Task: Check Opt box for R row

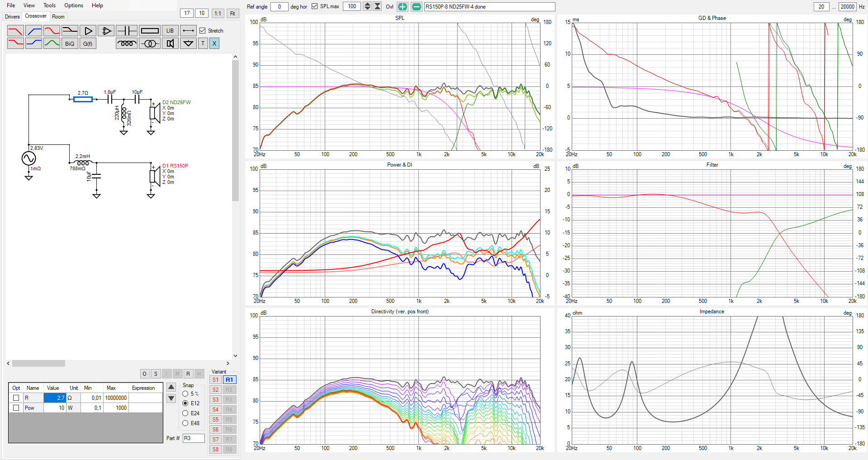Action: point(16,398)
